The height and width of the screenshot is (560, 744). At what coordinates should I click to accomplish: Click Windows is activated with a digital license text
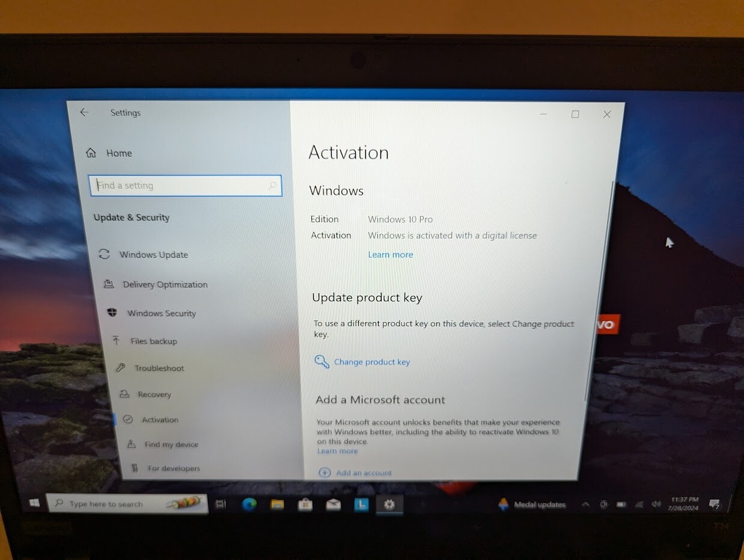[x=453, y=236]
